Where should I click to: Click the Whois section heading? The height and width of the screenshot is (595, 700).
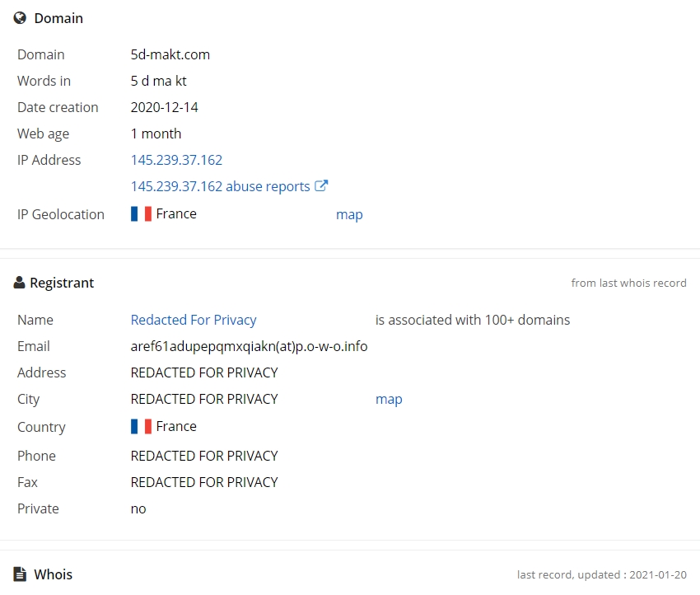pyautogui.click(x=54, y=574)
